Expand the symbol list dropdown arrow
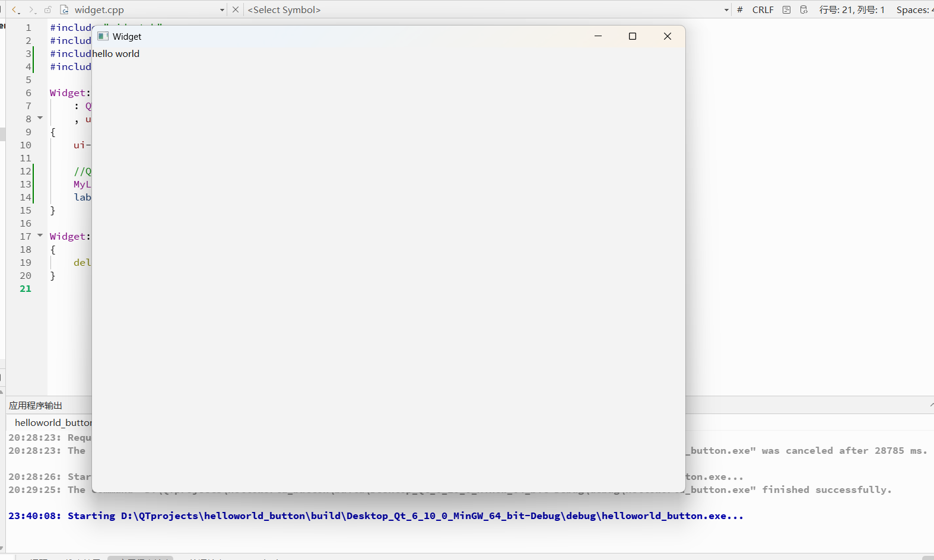The width and height of the screenshot is (934, 560). pyautogui.click(x=726, y=10)
